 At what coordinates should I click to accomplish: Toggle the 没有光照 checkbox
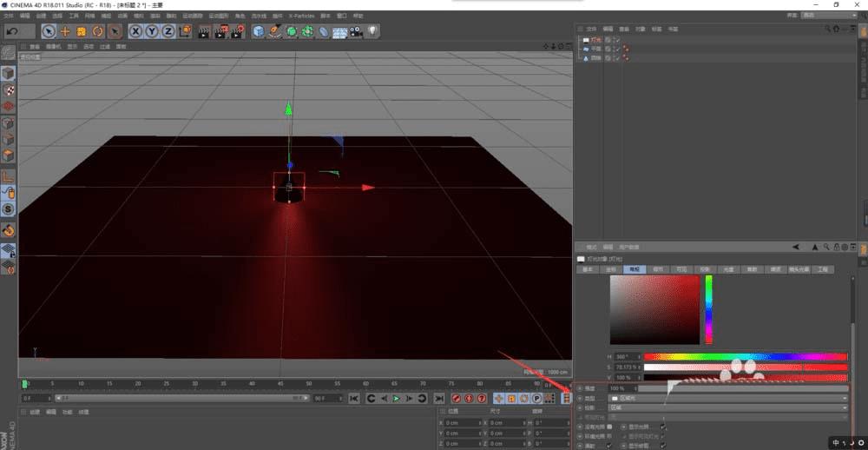coord(610,427)
